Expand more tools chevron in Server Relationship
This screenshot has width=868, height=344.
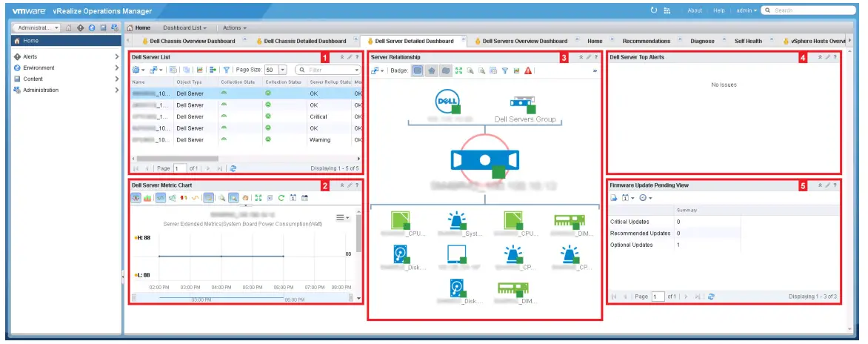point(595,70)
